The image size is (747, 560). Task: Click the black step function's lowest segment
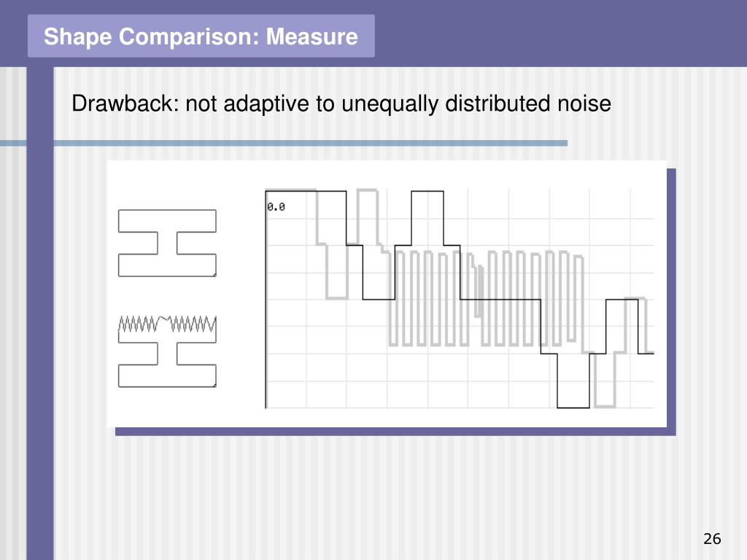tap(573, 408)
